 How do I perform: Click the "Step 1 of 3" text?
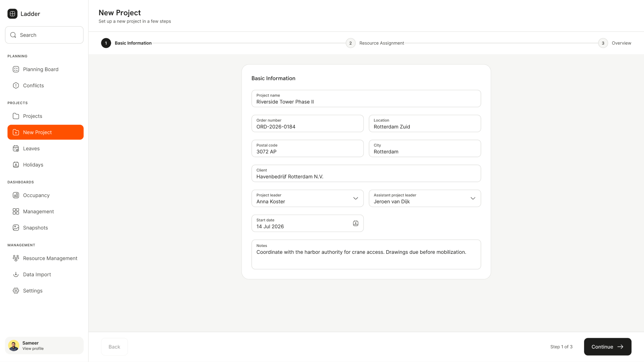pyautogui.click(x=561, y=347)
